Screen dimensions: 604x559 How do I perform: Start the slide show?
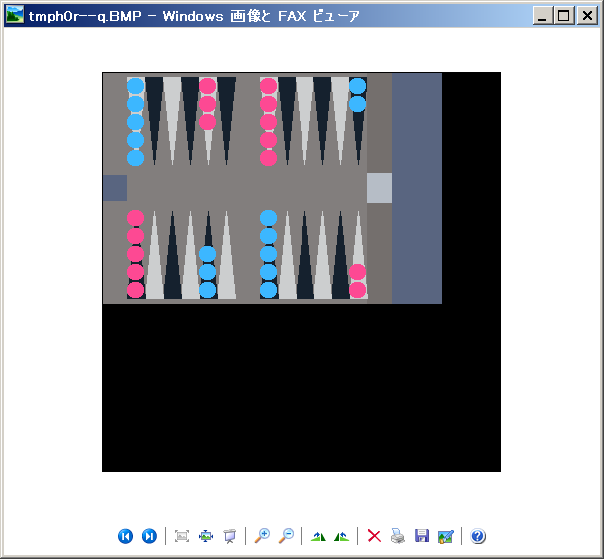(230, 536)
